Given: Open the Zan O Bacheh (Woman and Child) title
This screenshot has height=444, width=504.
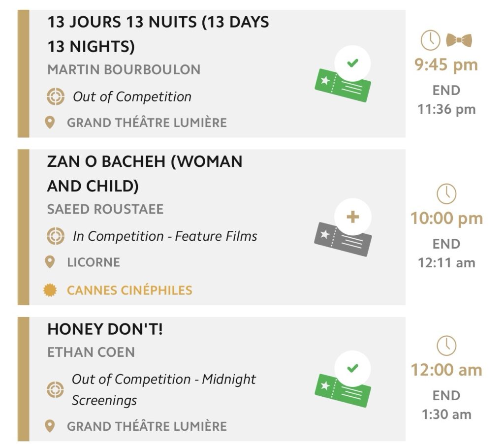Looking at the screenshot, I should click(144, 174).
